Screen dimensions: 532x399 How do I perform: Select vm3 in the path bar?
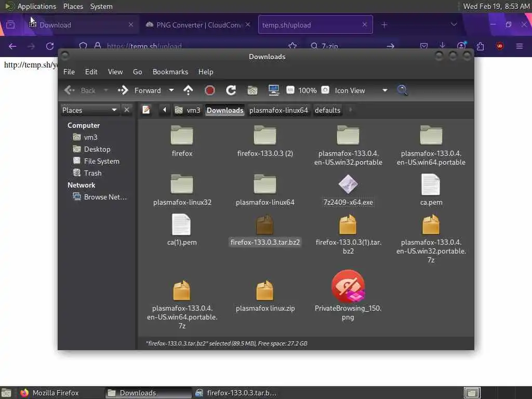pos(188,110)
